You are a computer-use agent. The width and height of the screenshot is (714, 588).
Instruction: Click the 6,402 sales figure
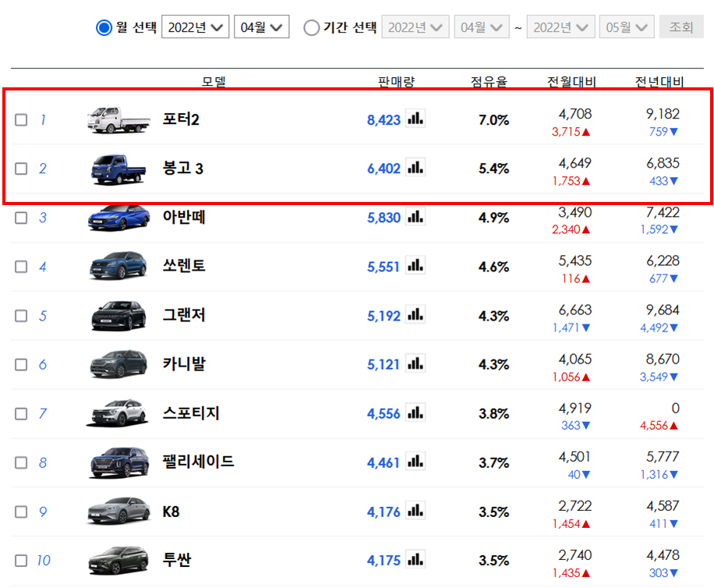[x=384, y=168]
